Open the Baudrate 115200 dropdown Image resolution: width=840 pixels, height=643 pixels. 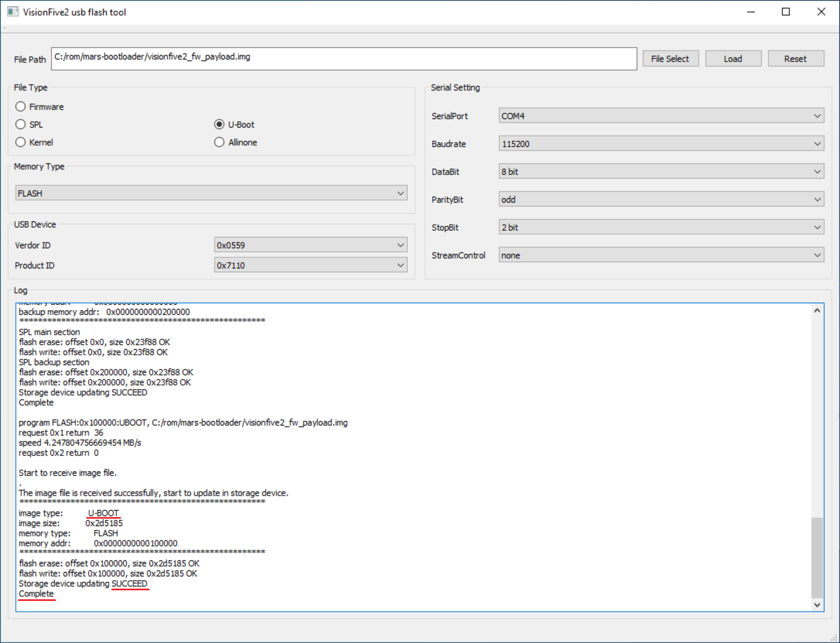[x=661, y=143]
